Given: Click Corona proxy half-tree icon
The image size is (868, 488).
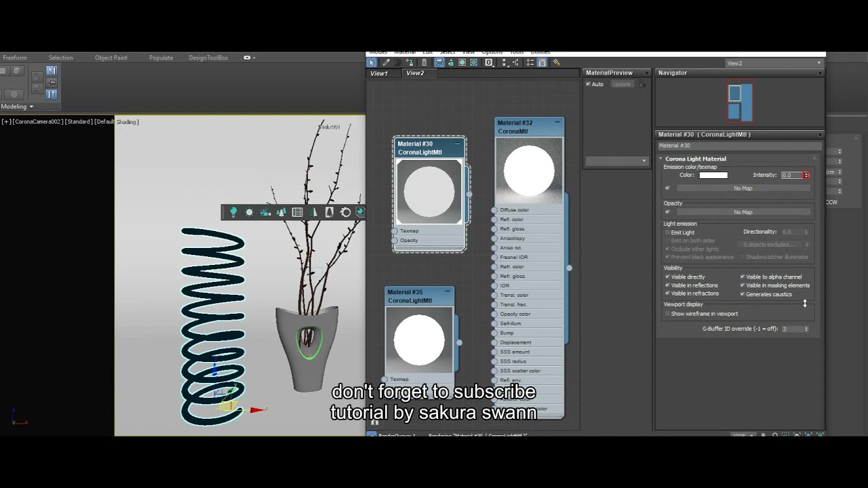Looking at the screenshot, I should coord(313,212).
